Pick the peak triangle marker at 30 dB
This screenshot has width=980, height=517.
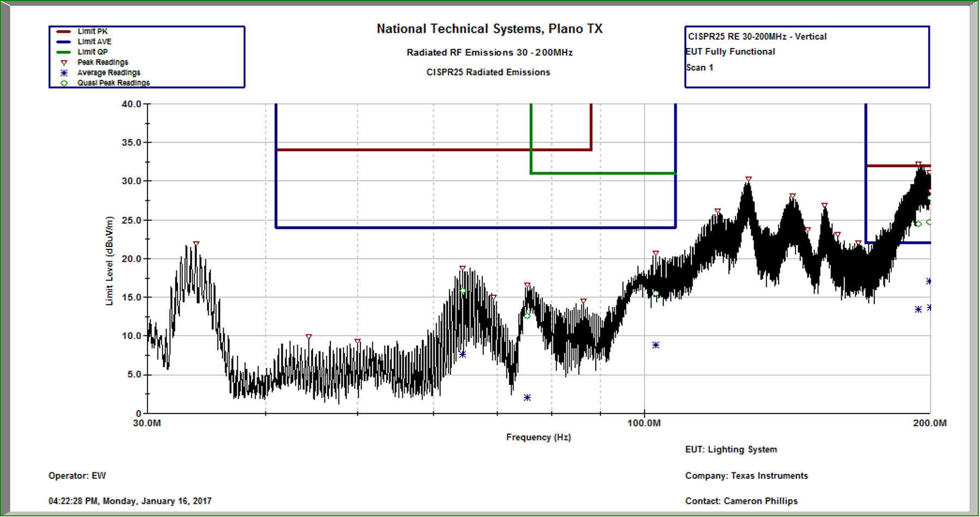coord(749,179)
